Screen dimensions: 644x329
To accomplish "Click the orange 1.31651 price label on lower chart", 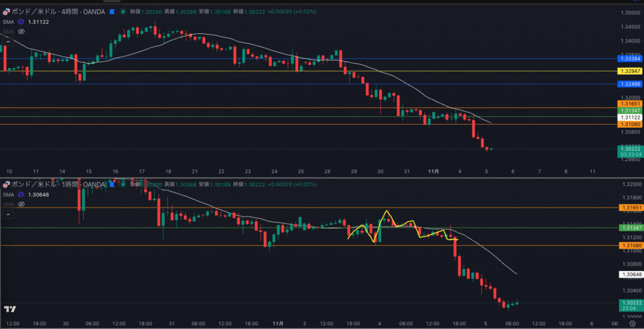I will (x=630, y=208).
